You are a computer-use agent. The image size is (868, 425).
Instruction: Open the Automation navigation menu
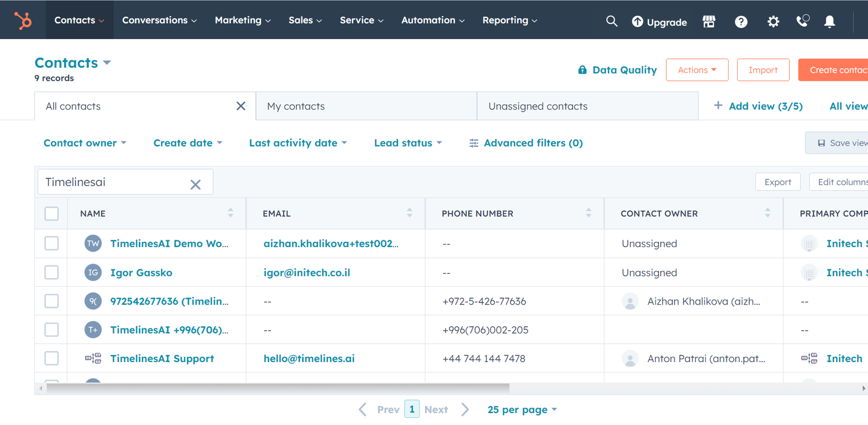[433, 20]
